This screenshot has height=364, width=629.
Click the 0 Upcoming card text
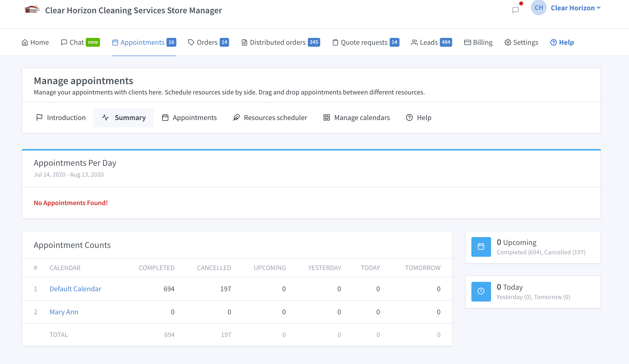516,242
